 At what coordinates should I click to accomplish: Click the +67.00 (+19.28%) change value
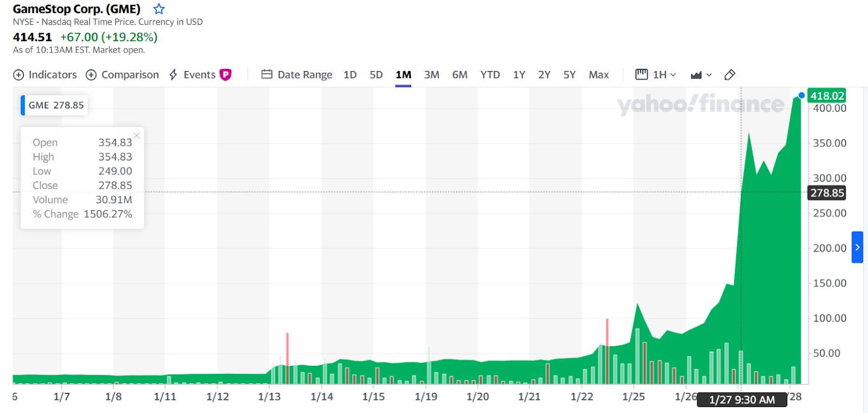(x=109, y=37)
